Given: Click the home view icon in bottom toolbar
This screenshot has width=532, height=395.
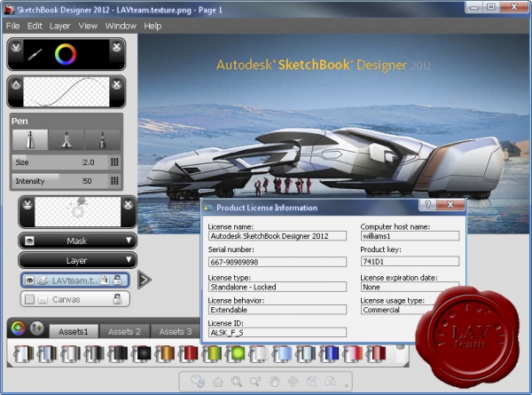Looking at the screenshot, I should point(218,382).
